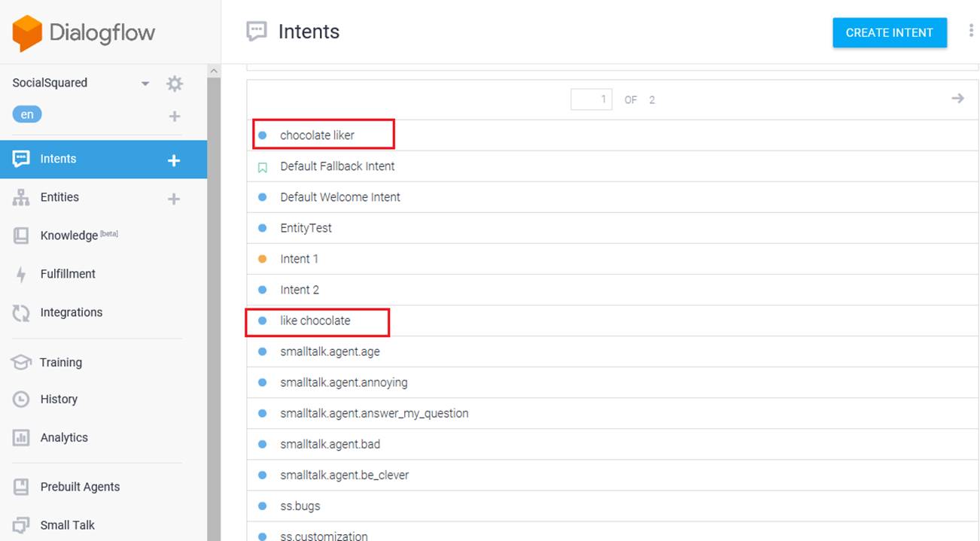
Task: Click the sidebar scroll up arrow
Action: coord(214,71)
